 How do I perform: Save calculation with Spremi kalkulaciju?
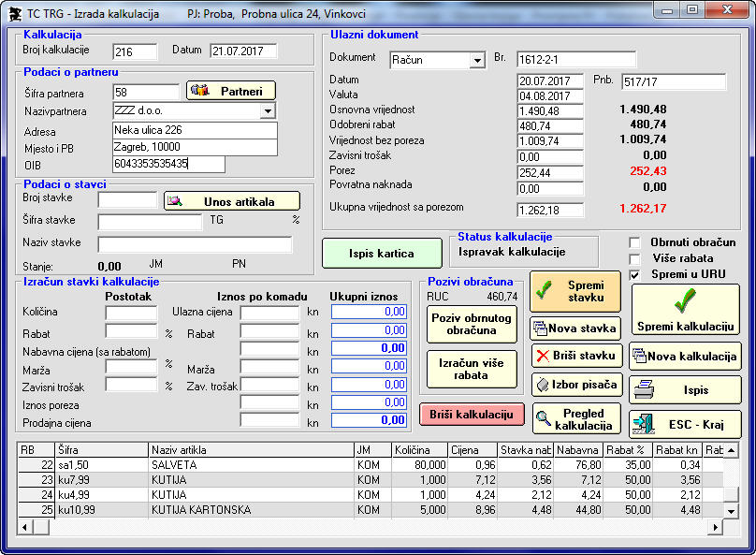point(685,309)
